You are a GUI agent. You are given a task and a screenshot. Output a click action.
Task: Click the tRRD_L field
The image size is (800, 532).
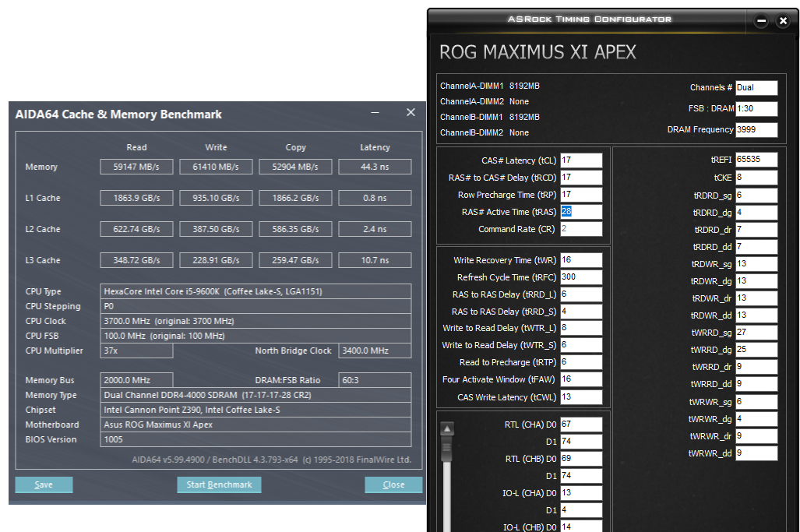[581, 294]
